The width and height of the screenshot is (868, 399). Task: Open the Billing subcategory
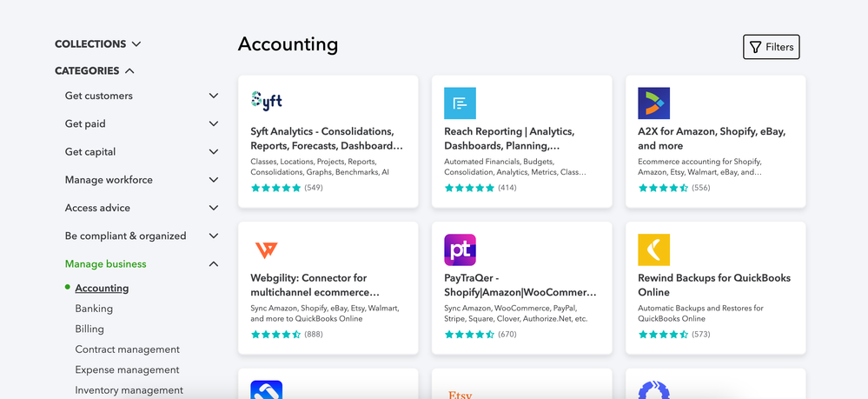89,329
